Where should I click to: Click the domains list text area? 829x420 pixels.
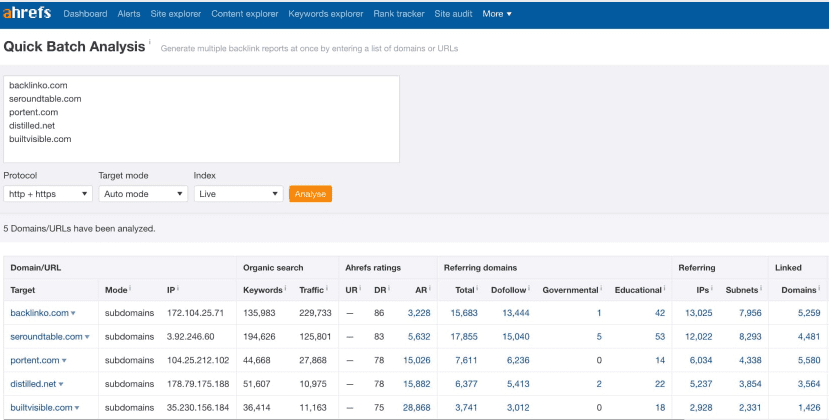coord(201,119)
